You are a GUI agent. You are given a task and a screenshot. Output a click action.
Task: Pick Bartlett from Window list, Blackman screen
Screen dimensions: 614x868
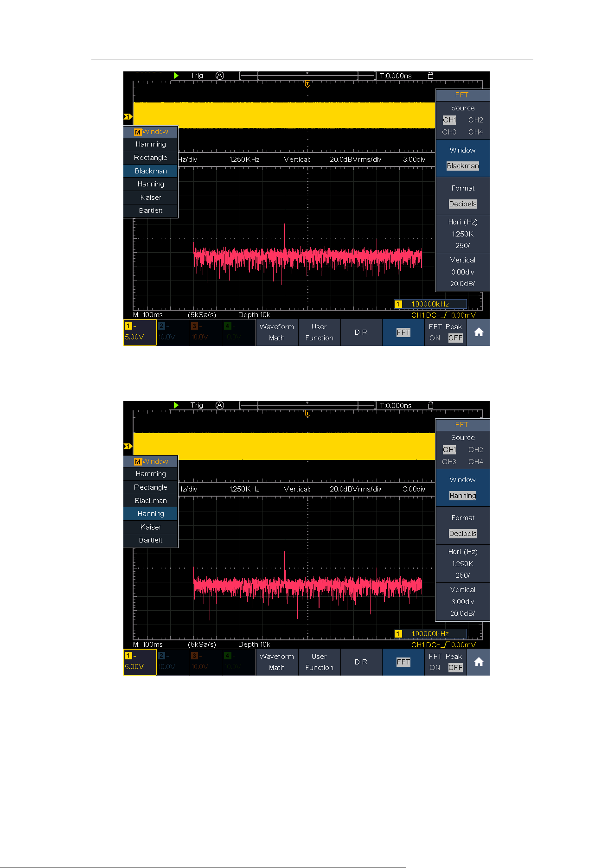[151, 211]
